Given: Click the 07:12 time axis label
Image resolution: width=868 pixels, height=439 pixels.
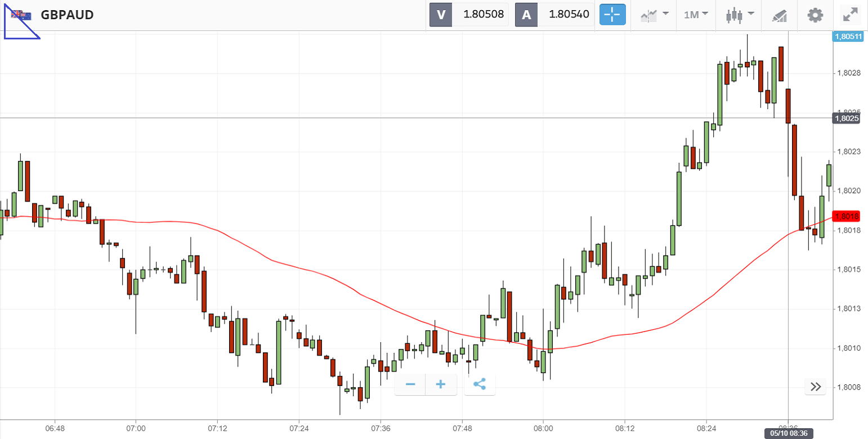Looking at the screenshot, I should click(x=218, y=428).
